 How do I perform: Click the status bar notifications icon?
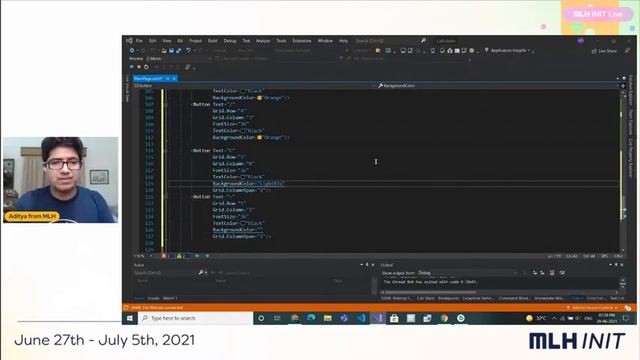(628, 308)
